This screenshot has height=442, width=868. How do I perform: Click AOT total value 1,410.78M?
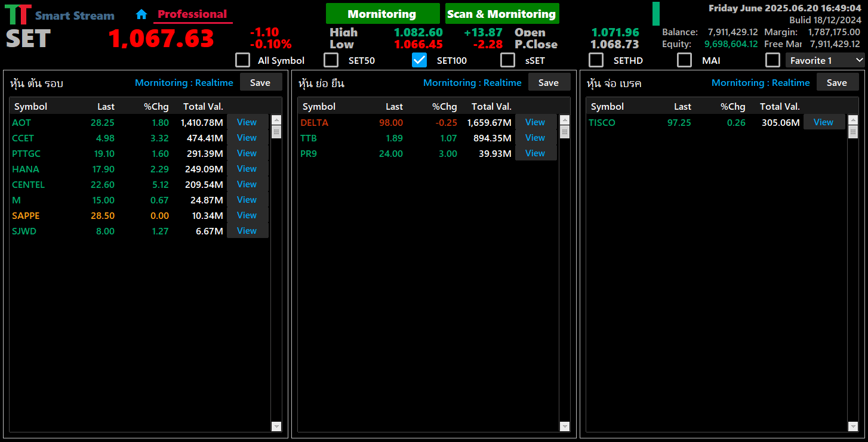click(x=202, y=123)
